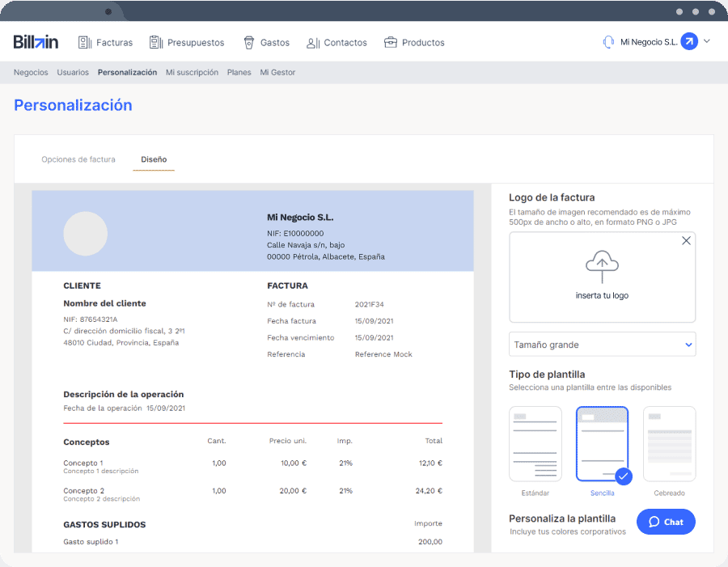Click the Estándar template label
Viewport: 728px width, 567px height.
point(535,493)
